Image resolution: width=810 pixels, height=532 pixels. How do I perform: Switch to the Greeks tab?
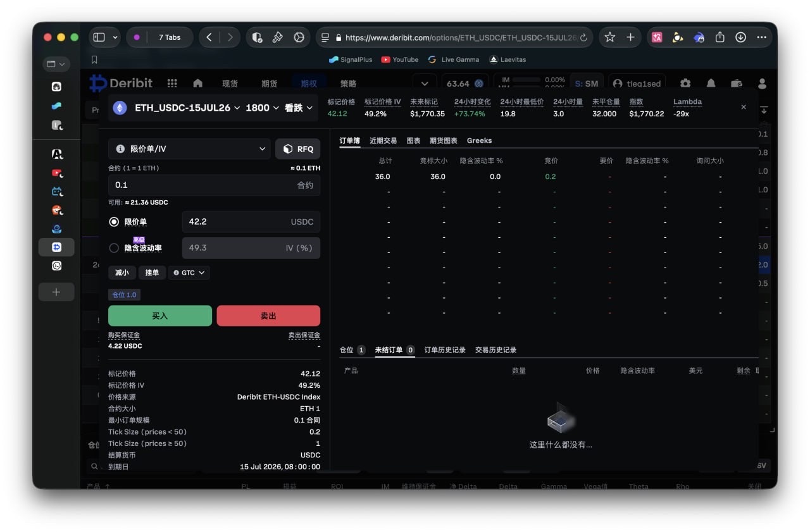coord(479,140)
